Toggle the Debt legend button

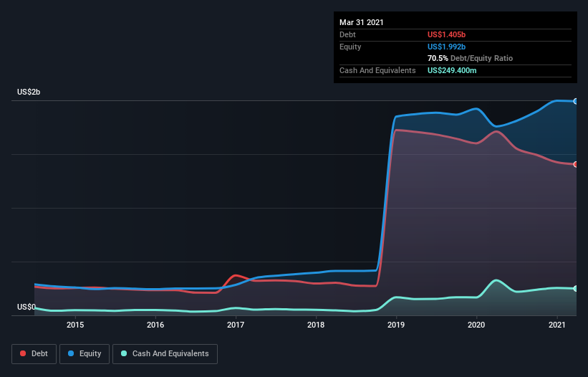[x=34, y=354]
